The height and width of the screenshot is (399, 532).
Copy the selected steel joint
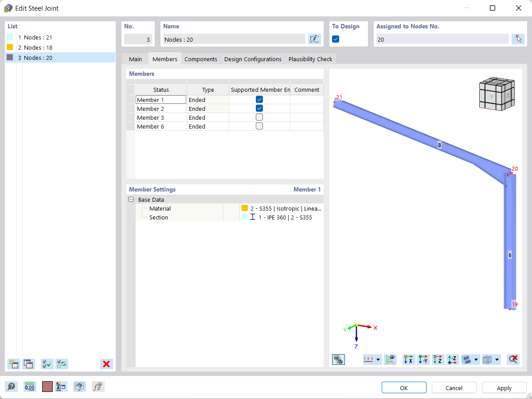[x=28, y=364]
